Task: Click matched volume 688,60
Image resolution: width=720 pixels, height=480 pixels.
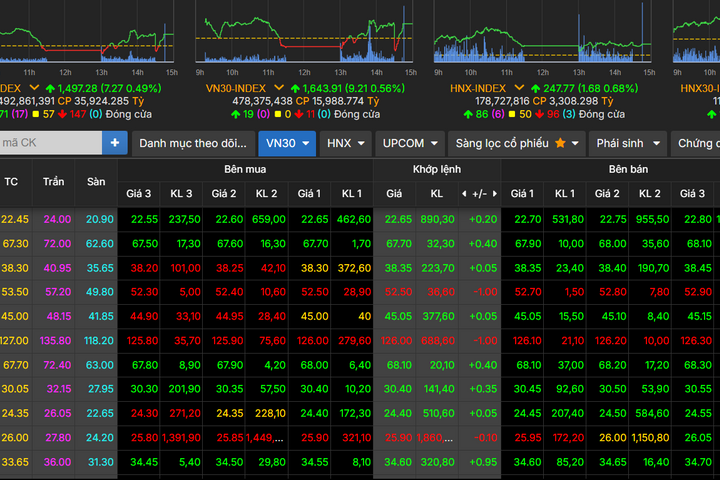Action: 437,341
